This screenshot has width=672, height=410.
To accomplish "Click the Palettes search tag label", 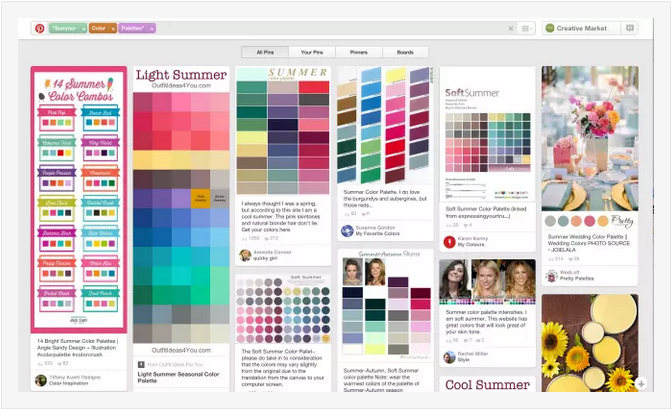I will pyautogui.click(x=133, y=29).
